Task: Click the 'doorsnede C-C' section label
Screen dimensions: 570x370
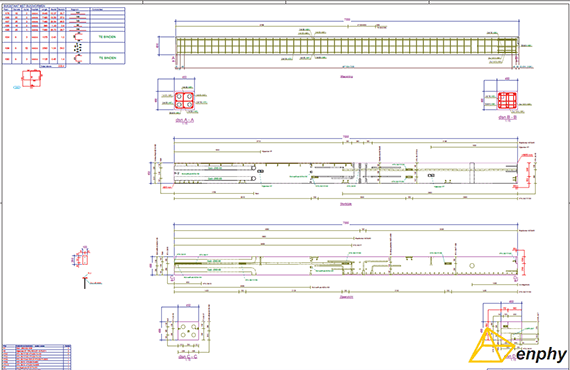Action: pyautogui.click(x=188, y=357)
